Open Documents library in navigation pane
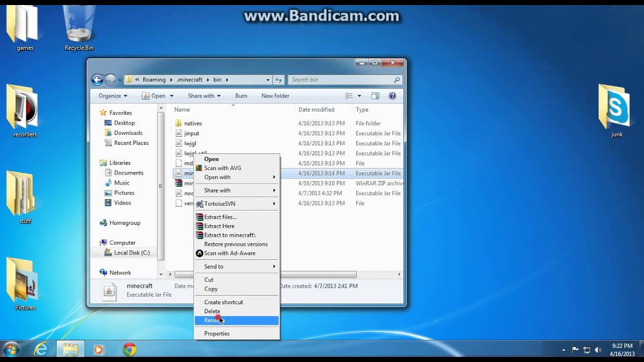Screen dimensions: 644x362 tap(128, 172)
